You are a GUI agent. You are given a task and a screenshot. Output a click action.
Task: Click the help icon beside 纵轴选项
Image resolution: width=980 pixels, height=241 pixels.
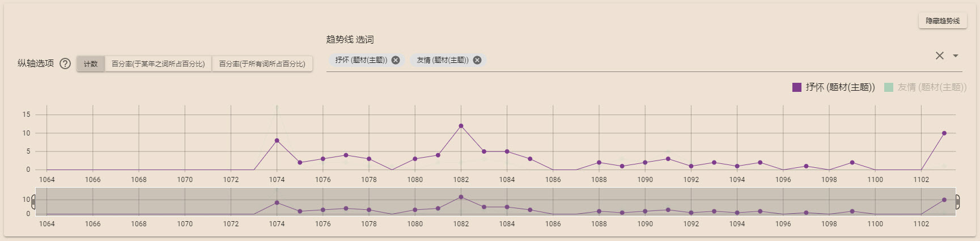[x=65, y=64]
